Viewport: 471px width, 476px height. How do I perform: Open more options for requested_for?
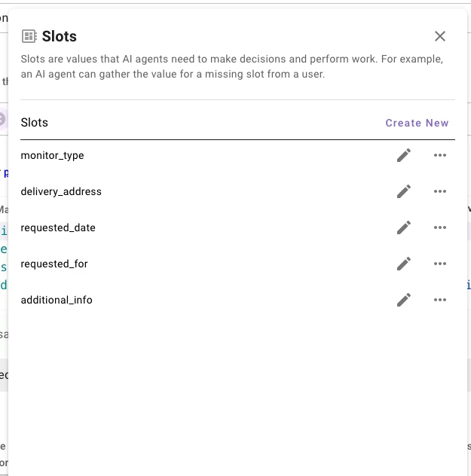click(440, 264)
